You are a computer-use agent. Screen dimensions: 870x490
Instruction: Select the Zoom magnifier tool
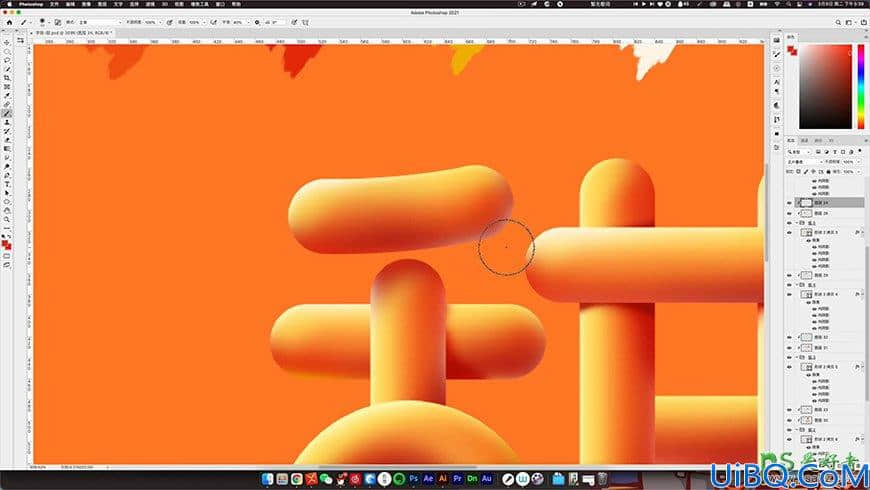7,220
